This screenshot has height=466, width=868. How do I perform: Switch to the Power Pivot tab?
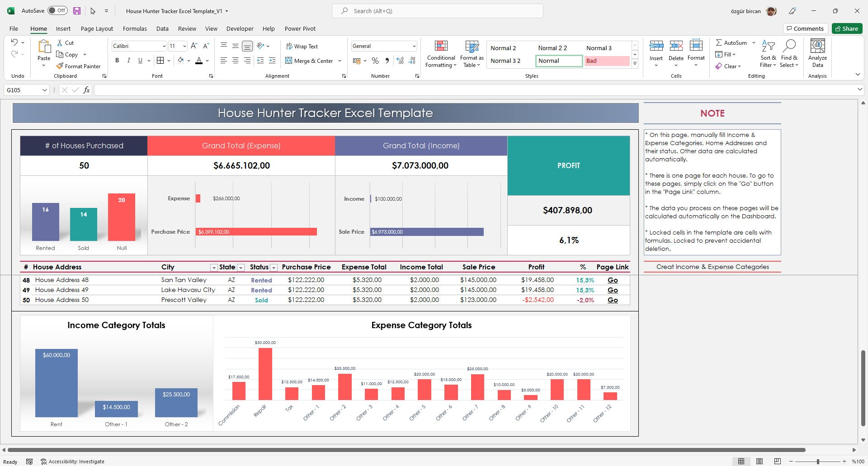click(300, 28)
